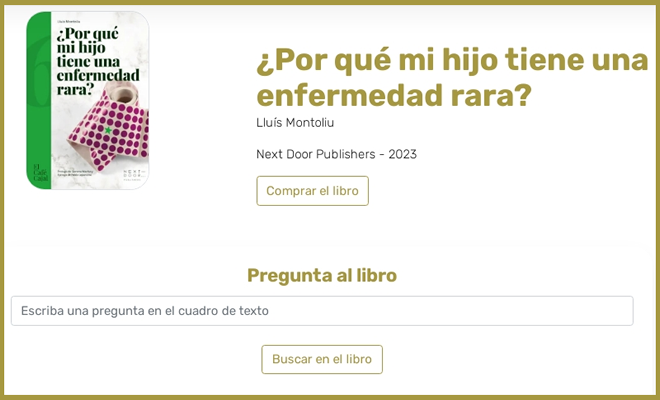
Task: Click the large gold book title heading
Action: 452,77
